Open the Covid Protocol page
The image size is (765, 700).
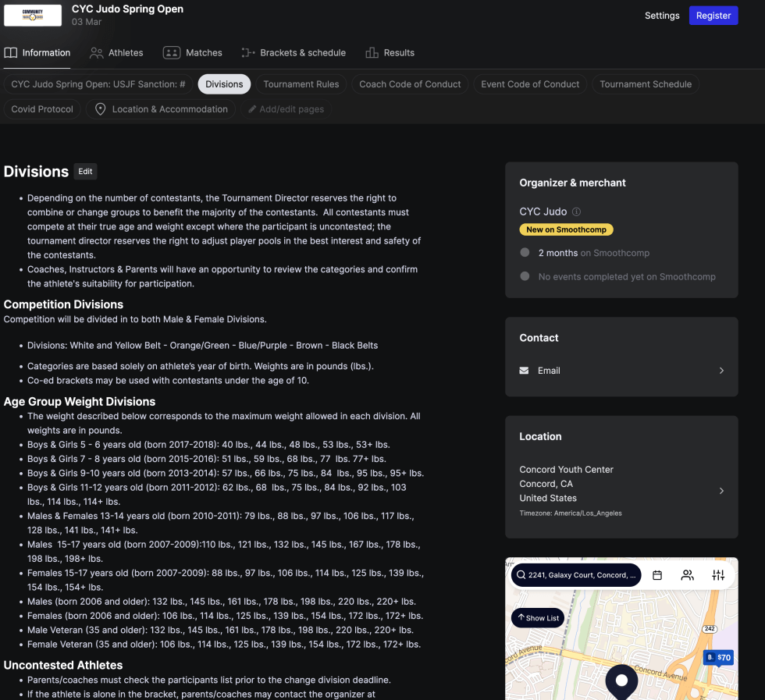(x=42, y=109)
